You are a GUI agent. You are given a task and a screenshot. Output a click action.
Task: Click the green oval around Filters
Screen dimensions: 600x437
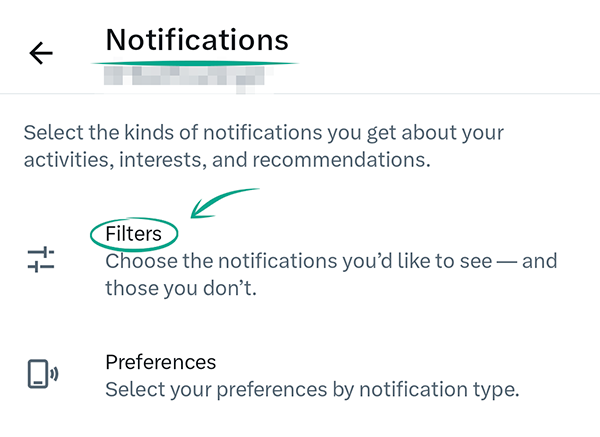(x=93, y=235)
